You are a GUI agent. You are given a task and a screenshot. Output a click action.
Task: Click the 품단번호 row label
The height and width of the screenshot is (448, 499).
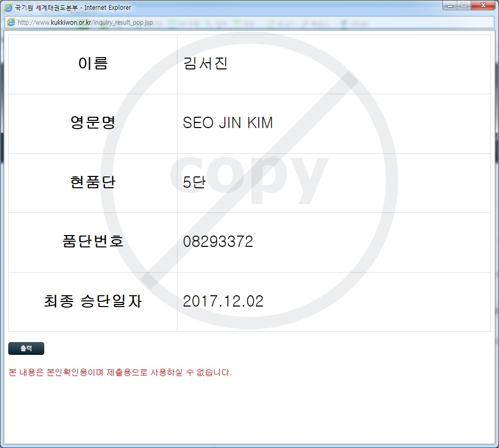click(x=93, y=242)
